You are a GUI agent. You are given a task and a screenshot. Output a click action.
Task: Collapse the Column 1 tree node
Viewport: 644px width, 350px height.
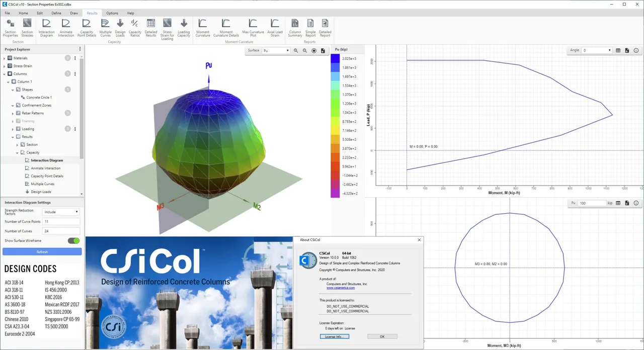(x=9, y=81)
